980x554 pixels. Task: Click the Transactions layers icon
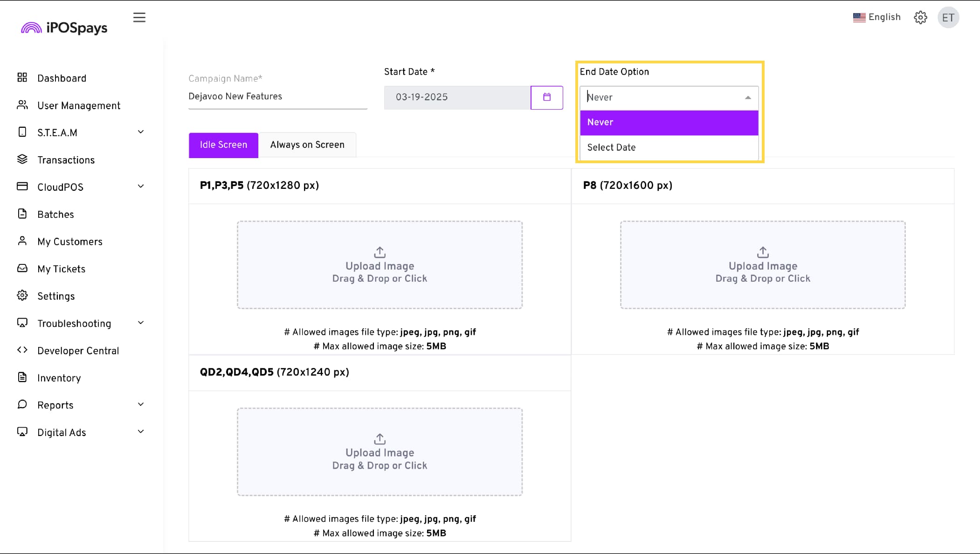(x=22, y=159)
